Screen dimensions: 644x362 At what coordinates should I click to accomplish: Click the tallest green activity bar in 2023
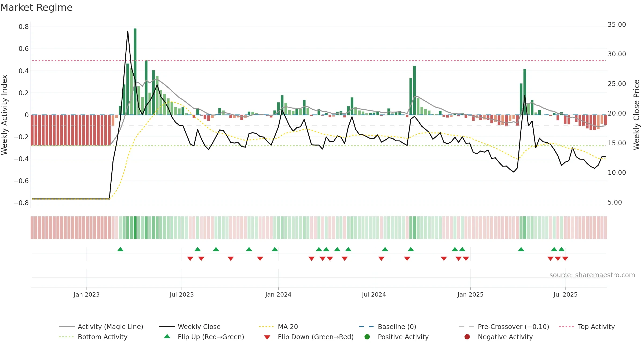135,72
